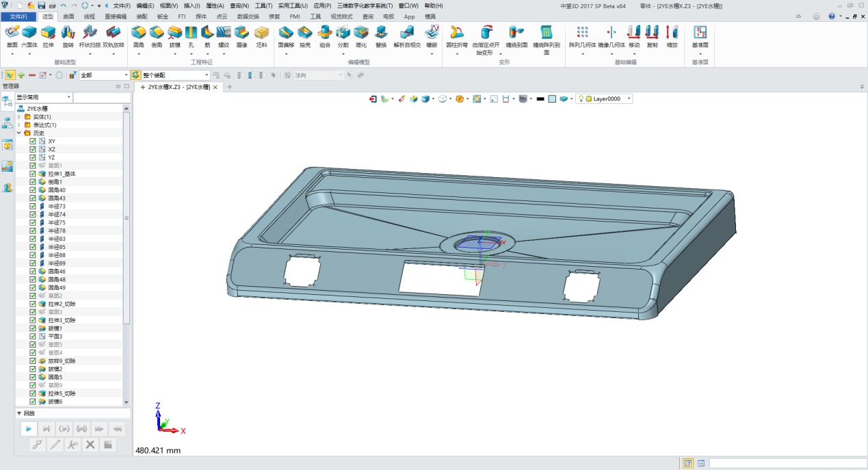Click the empty search field in manager panel
This screenshot has width=868, height=470.
pos(101,98)
